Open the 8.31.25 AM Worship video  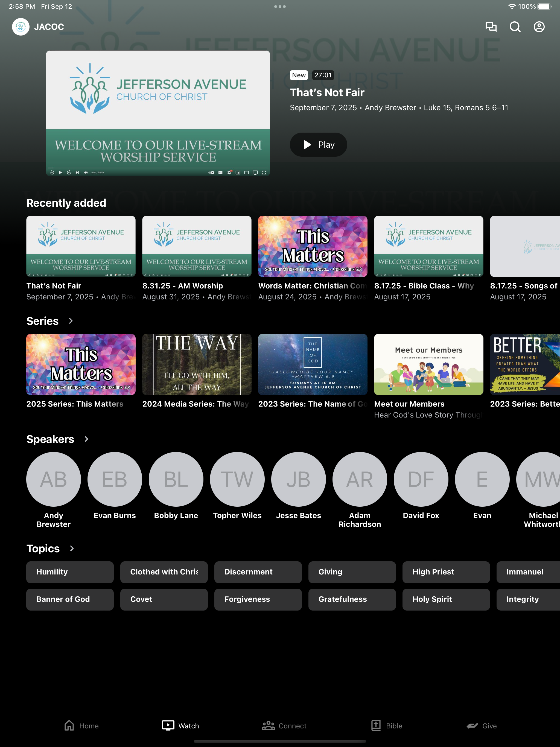tap(197, 247)
